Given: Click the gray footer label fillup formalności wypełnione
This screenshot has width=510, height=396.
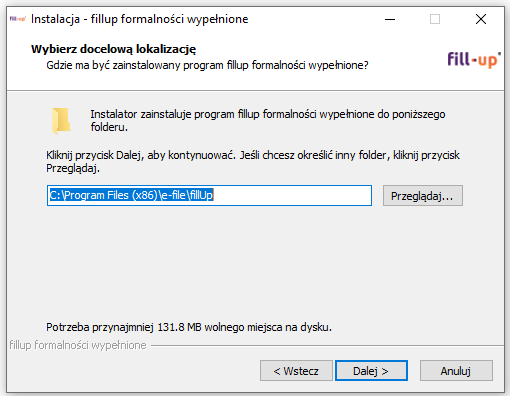Looking at the screenshot, I should (x=78, y=345).
